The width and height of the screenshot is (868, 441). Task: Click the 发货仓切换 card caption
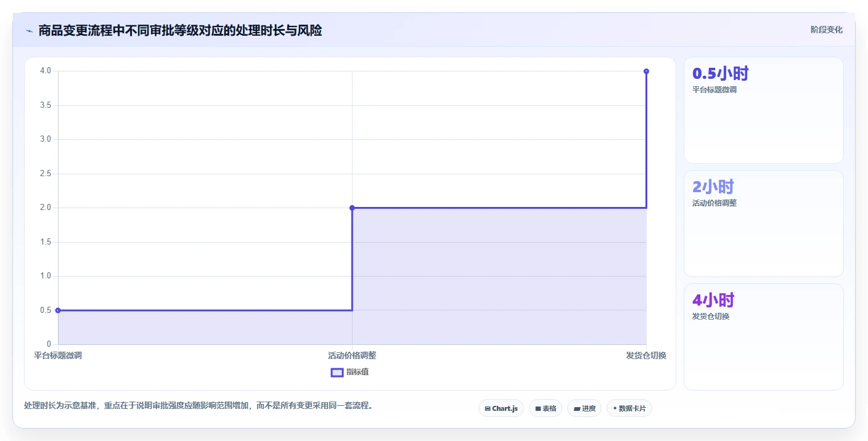pos(711,316)
